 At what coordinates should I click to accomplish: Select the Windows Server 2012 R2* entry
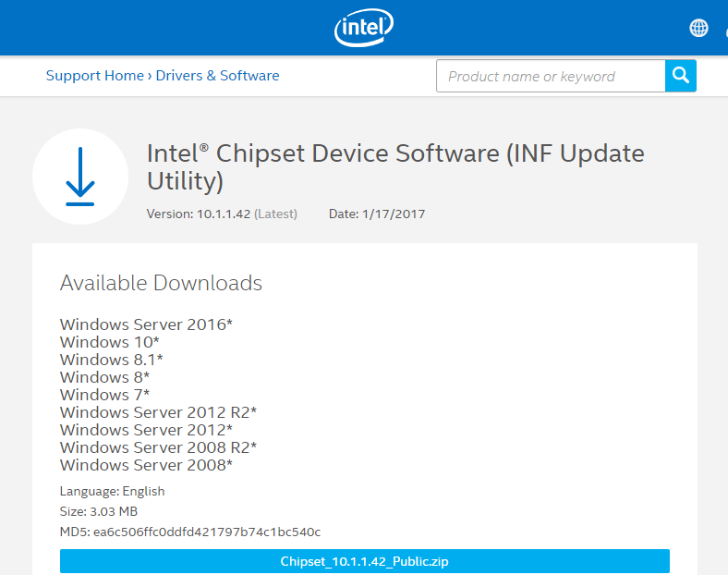tap(158, 412)
